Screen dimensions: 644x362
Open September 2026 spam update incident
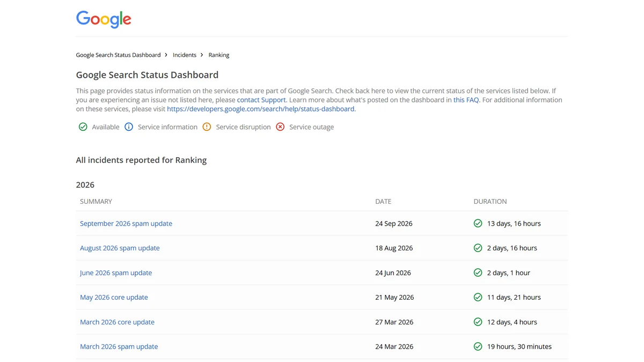(x=126, y=224)
